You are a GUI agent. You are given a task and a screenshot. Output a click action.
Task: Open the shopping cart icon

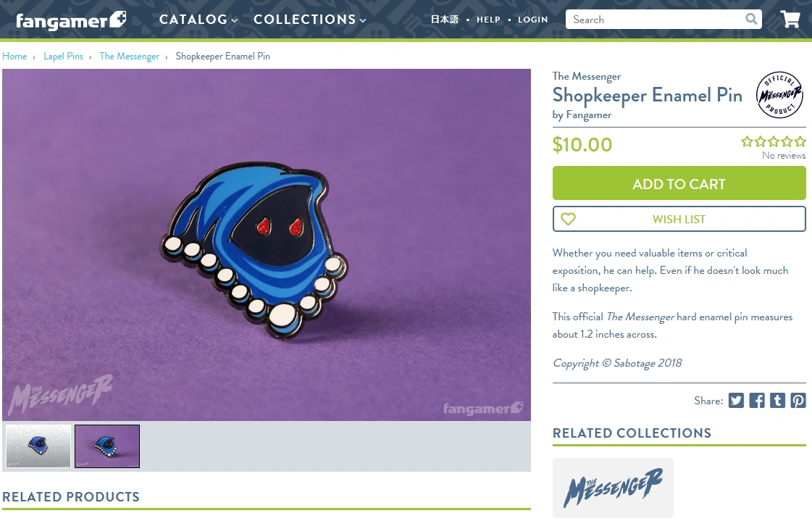tap(790, 19)
